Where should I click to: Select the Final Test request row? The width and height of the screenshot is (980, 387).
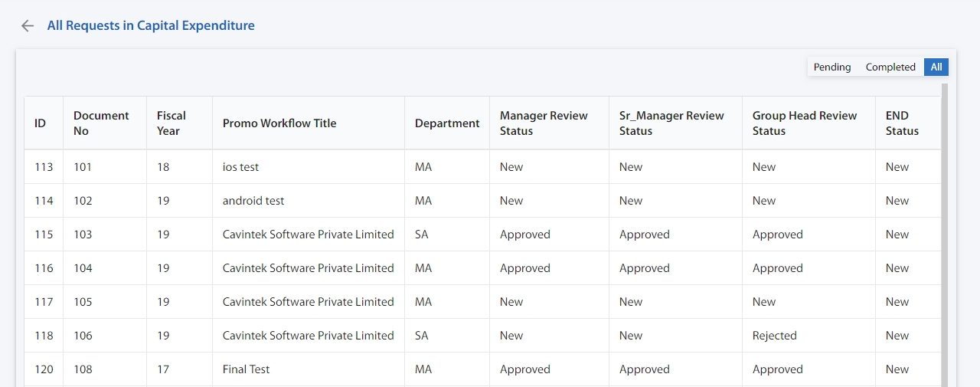[x=483, y=369]
